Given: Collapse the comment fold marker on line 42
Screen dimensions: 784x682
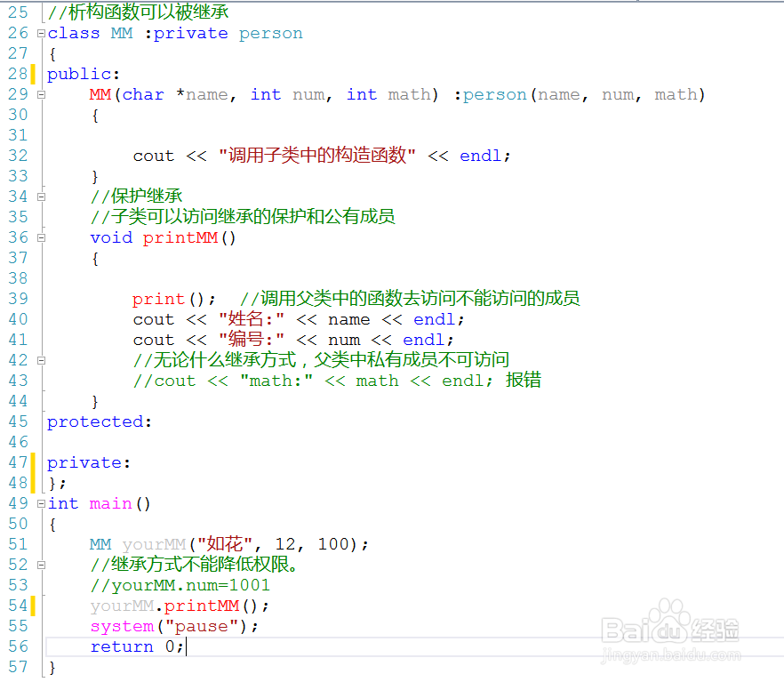Looking at the screenshot, I should pyautogui.click(x=41, y=360).
